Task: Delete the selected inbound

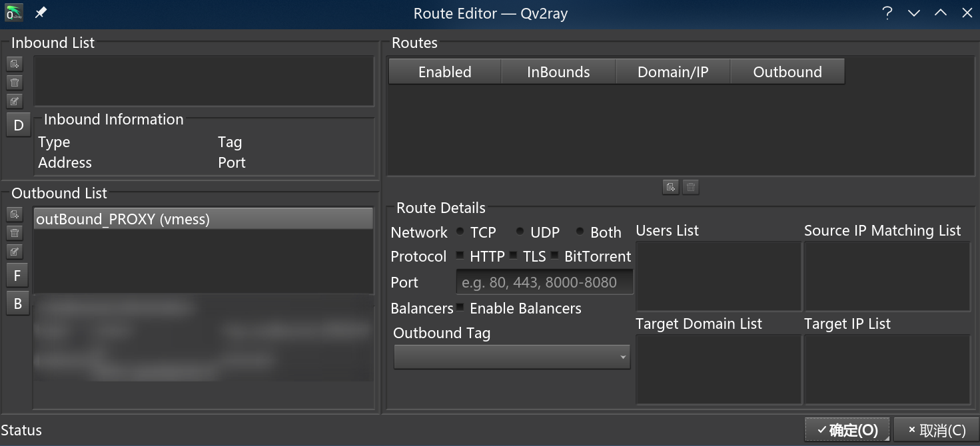Action: click(14, 82)
